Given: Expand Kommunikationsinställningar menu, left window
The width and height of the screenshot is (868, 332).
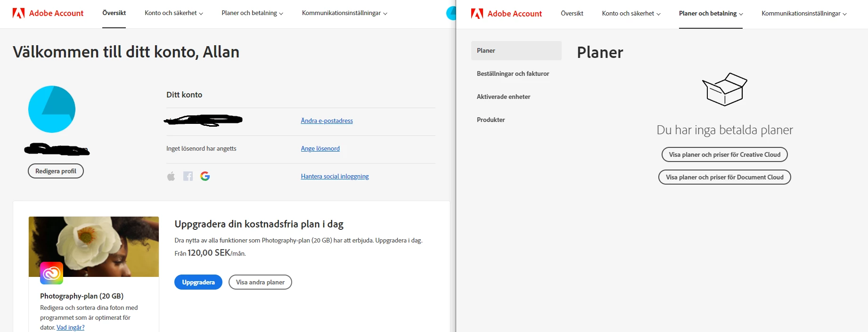Looking at the screenshot, I should click(x=344, y=13).
